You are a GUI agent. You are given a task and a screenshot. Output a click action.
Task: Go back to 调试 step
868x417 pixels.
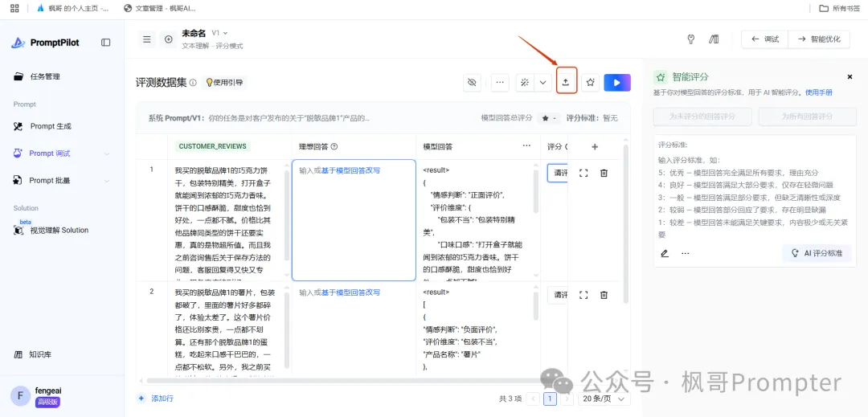(x=765, y=39)
